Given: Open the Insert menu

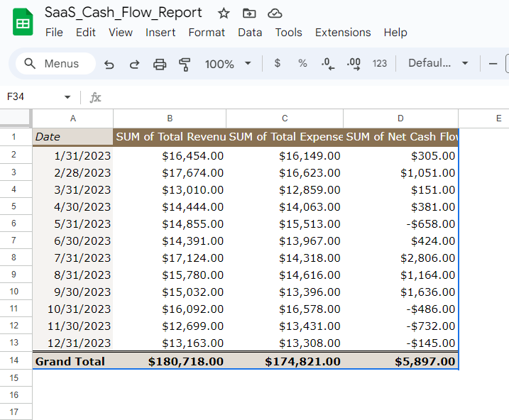Looking at the screenshot, I should (x=160, y=33).
